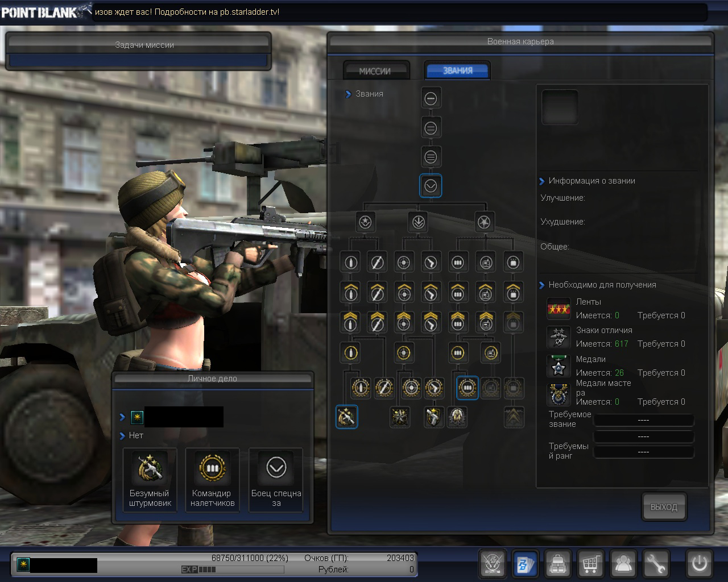This screenshot has height=582, width=728.
Task: Open the community friends icon
Action: pos(623,564)
